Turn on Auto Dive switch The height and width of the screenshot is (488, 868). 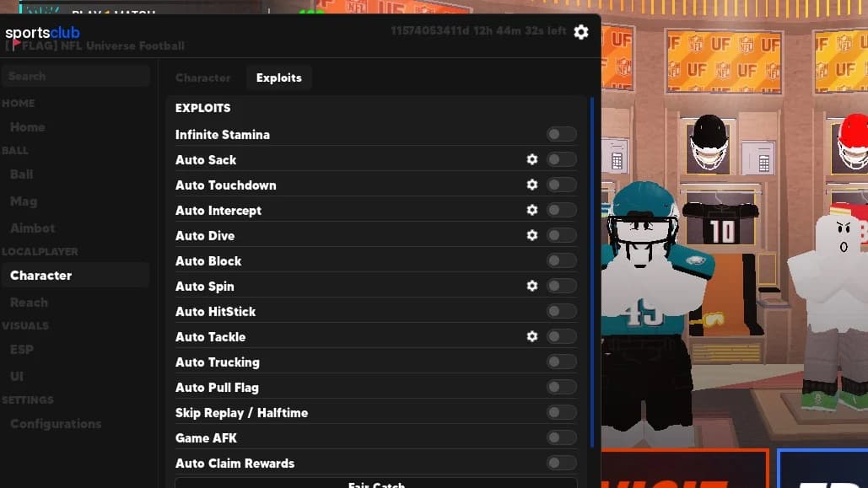pos(561,235)
